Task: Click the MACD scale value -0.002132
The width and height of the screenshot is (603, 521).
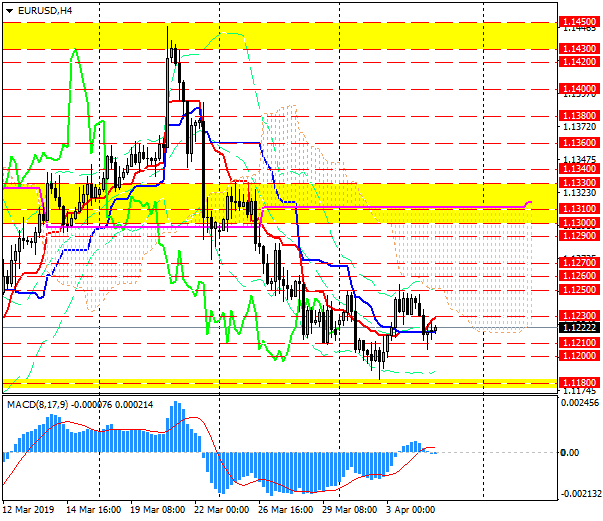Action: 580,493
